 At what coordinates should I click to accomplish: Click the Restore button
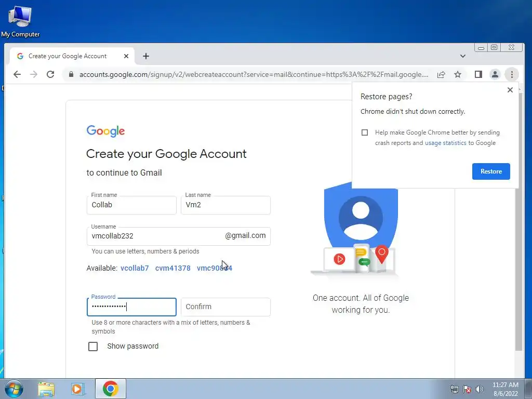(491, 171)
